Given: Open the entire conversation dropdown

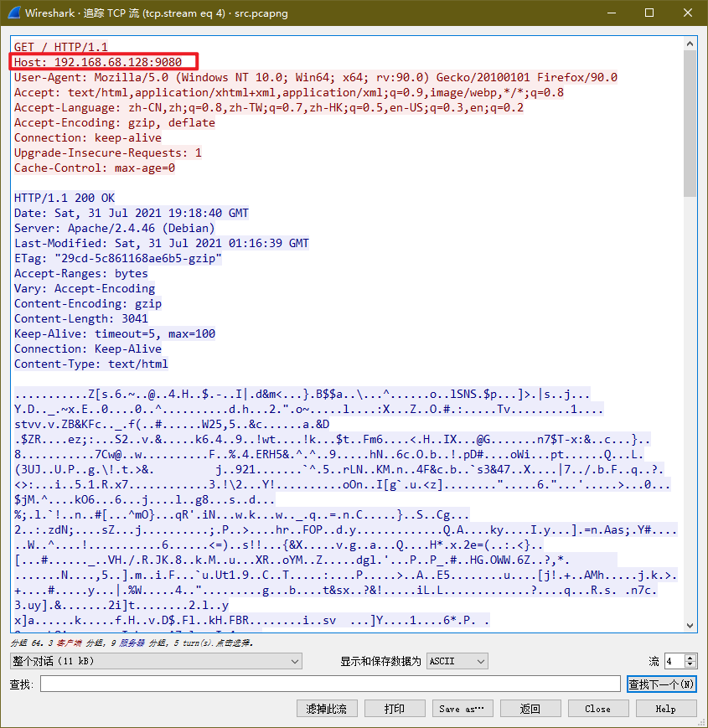Looking at the screenshot, I should [156, 661].
